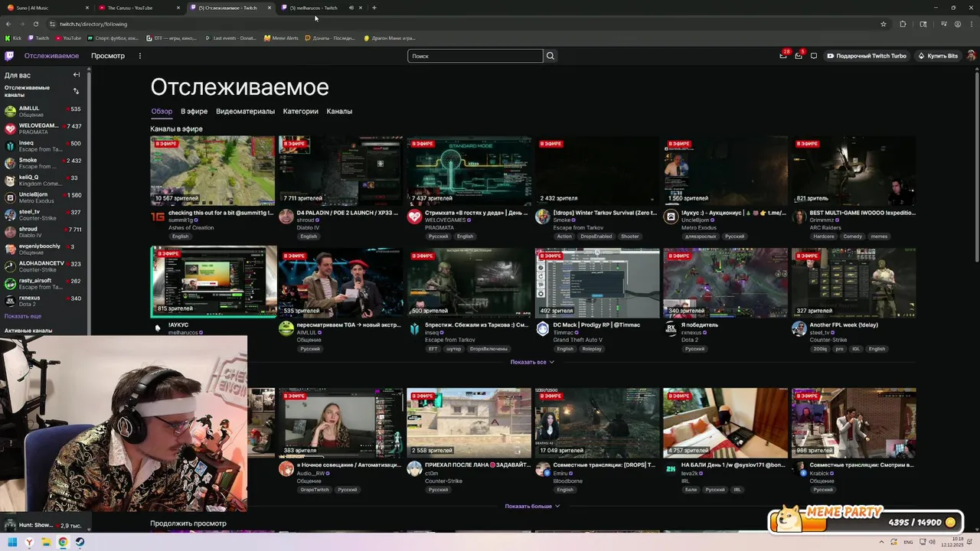Click the DropsEnabled tag on Smoke stream
980x551 pixels.
597,236
